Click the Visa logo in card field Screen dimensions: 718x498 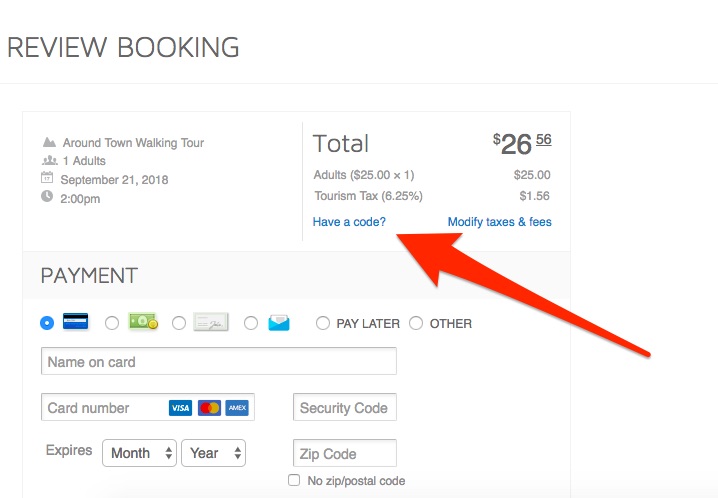point(180,407)
